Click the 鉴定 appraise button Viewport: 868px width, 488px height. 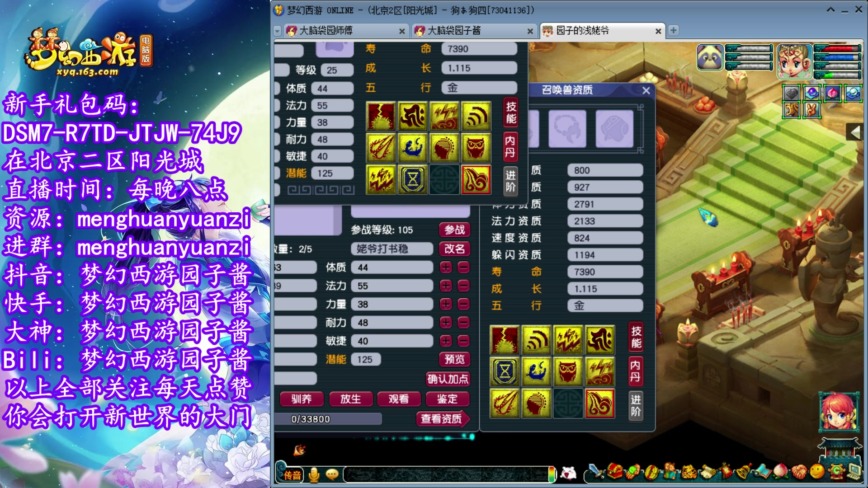[447, 399]
